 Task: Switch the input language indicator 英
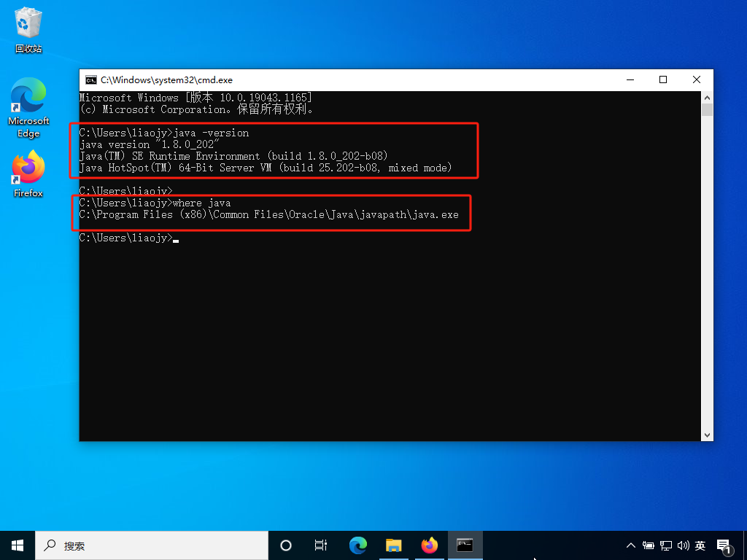(700, 545)
